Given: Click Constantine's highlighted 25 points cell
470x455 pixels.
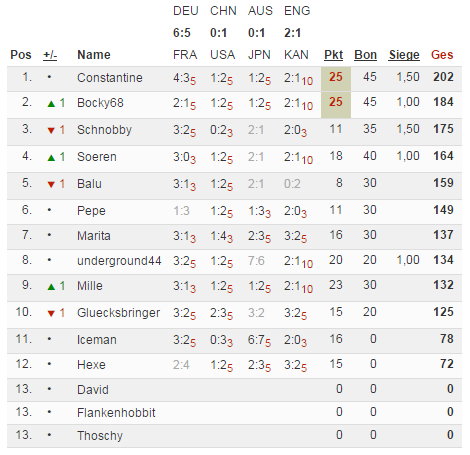Looking at the screenshot, I should click(x=336, y=79).
